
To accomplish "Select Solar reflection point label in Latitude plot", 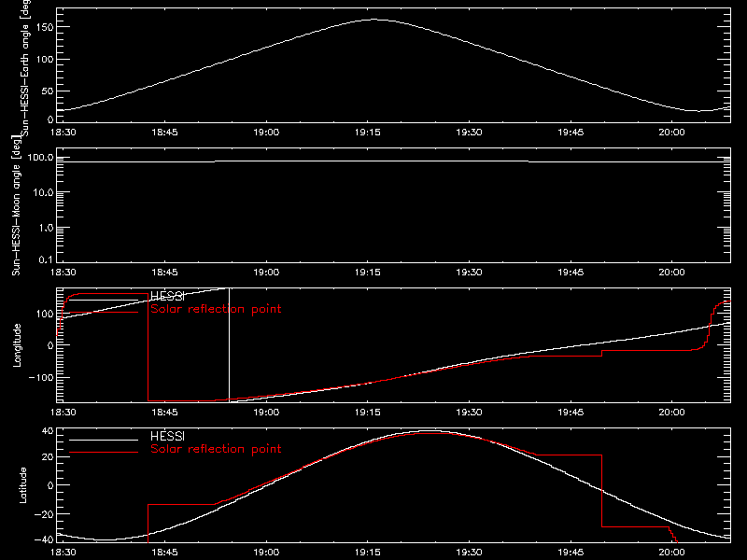I will tap(216, 449).
